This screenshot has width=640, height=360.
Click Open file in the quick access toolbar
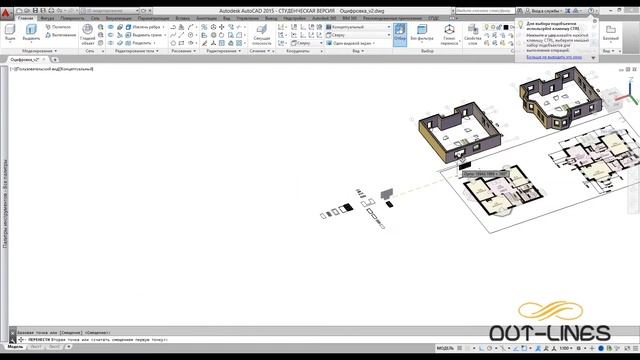pyautogui.click(x=27, y=11)
